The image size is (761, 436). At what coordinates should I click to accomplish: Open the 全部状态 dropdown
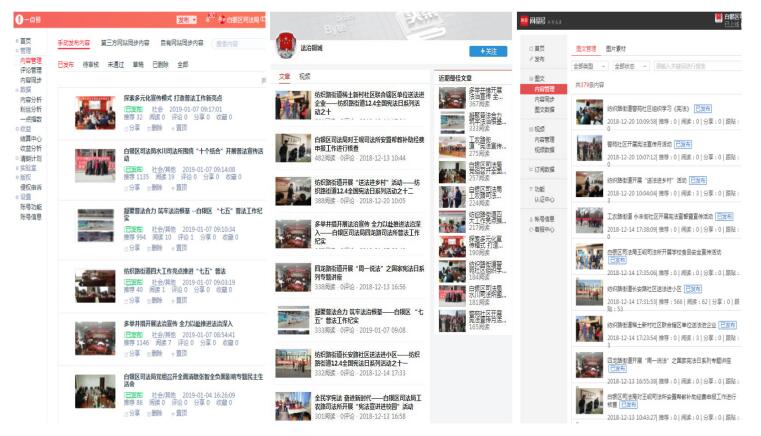coord(631,66)
